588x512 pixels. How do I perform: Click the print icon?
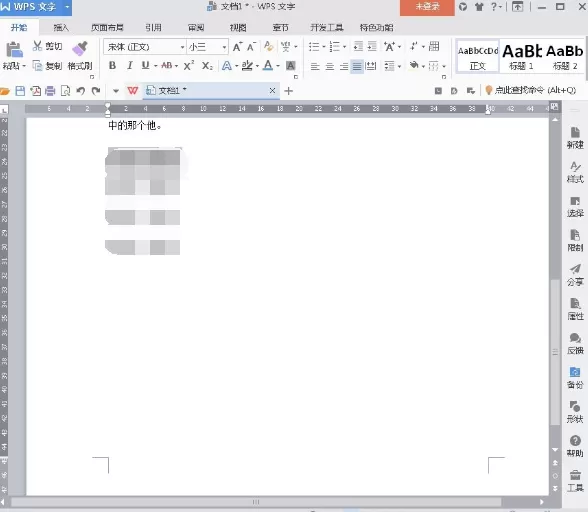coord(50,91)
